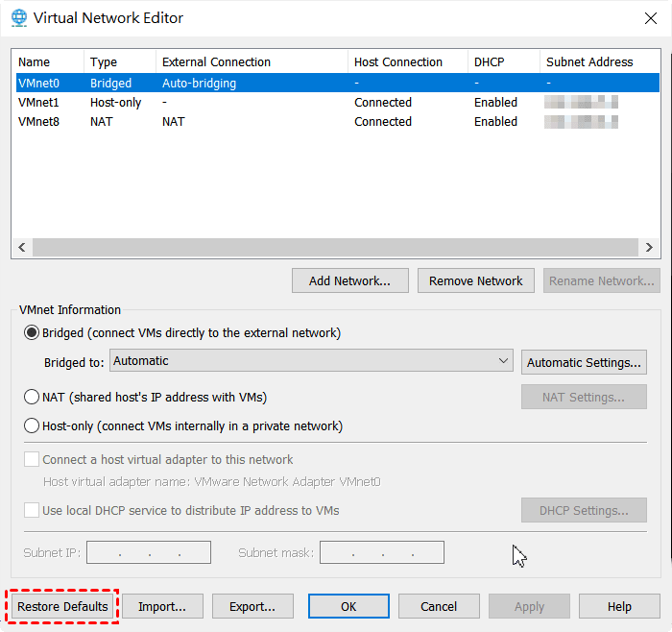Viewport: 672px width, 632px height.
Task: Click the Name column header
Action: pyautogui.click(x=48, y=62)
